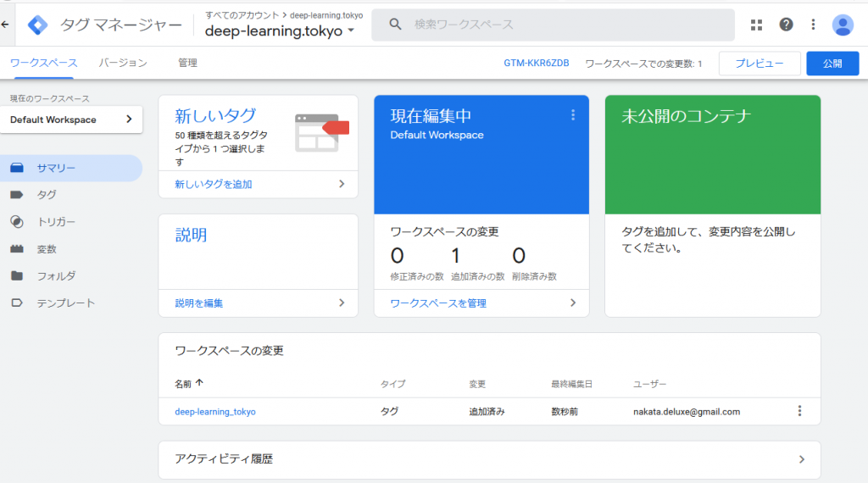Click the 削除済み数 count 0
The width and height of the screenshot is (868, 483).
(x=519, y=256)
